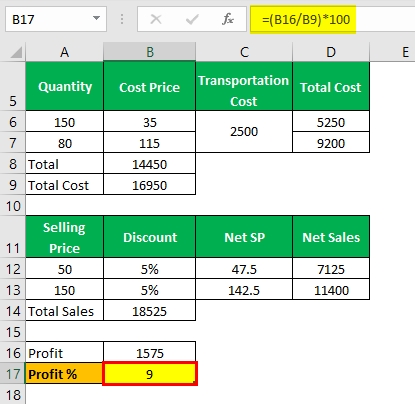Viewport: 415px width, 404px height.
Task: Click the formula bar expand dots handle
Action: [x=122, y=19]
